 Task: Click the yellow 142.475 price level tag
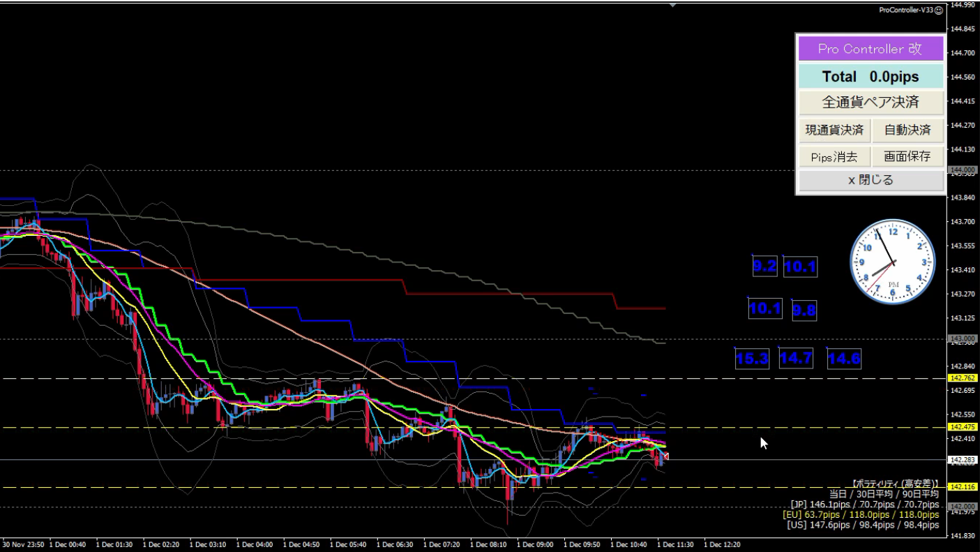(x=963, y=427)
